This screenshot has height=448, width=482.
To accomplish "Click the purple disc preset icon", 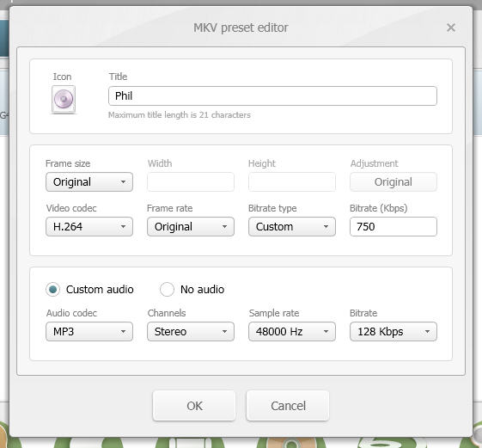I will pos(64,99).
